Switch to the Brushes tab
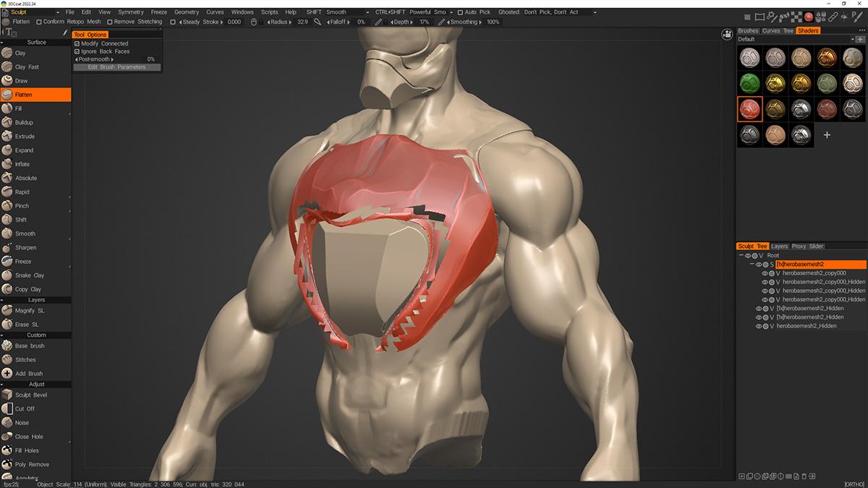The height and width of the screenshot is (488, 868). tap(748, 30)
